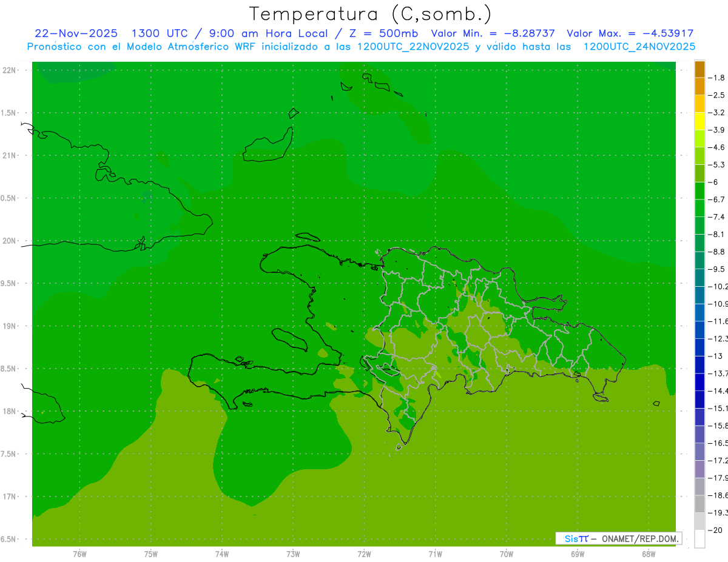Click the '68W' longitude label
Viewport: 728px width, 562px height.
(648, 554)
